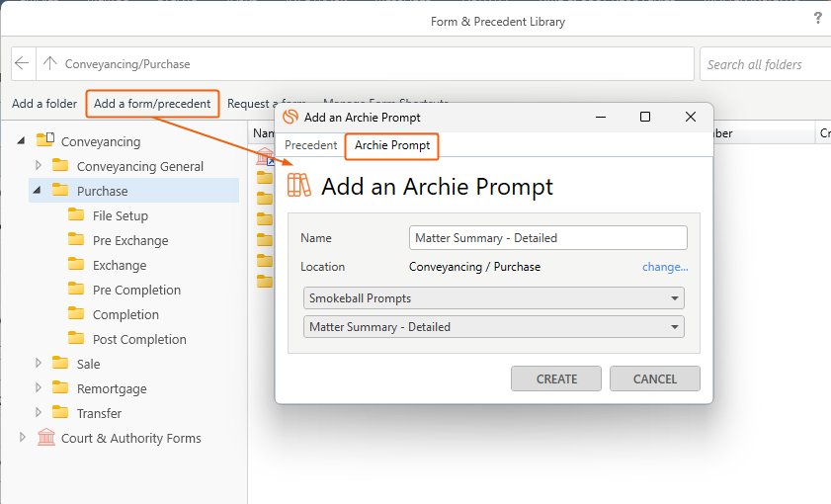Open help question mark icon
This screenshot has height=504, width=831.
pos(818,19)
